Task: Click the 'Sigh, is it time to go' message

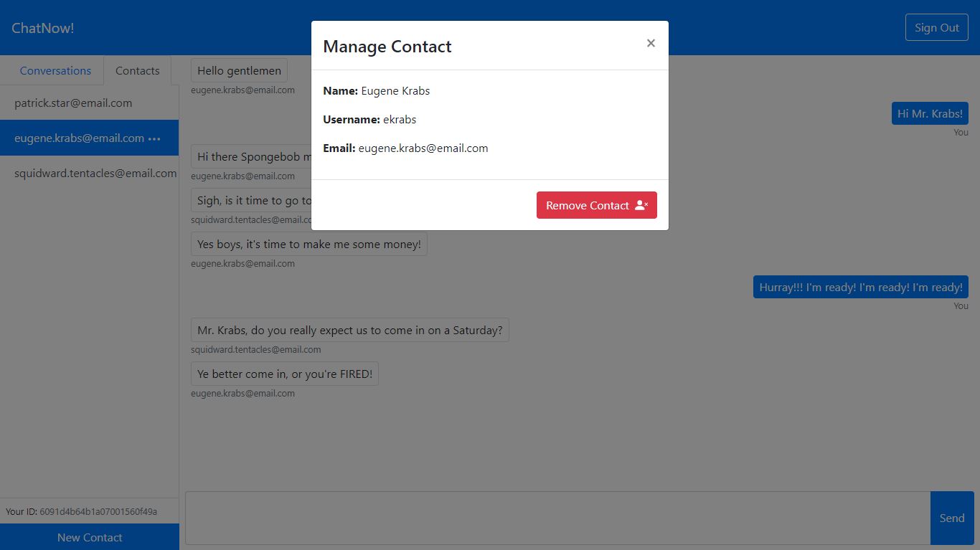Action: click(x=251, y=200)
